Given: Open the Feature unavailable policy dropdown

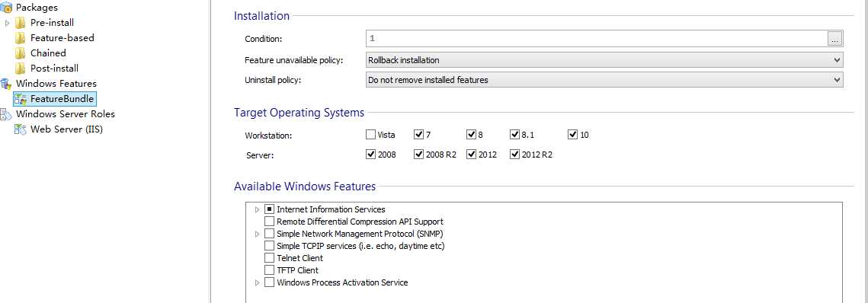Looking at the screenshot, I should click(604, 59).
